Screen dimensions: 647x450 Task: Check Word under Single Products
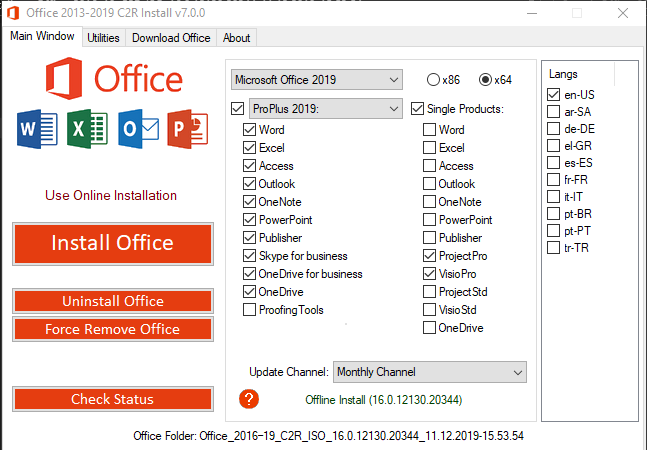(x=430, y=130)
